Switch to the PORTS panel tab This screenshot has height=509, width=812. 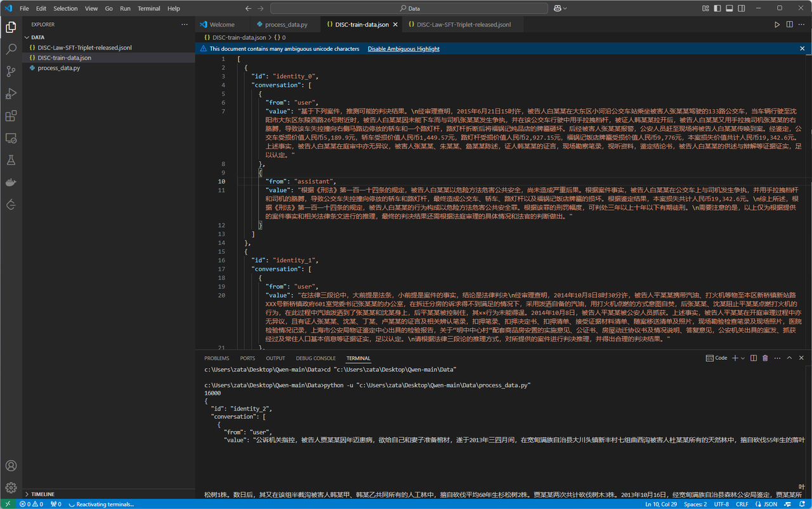(x=247, y=358)
